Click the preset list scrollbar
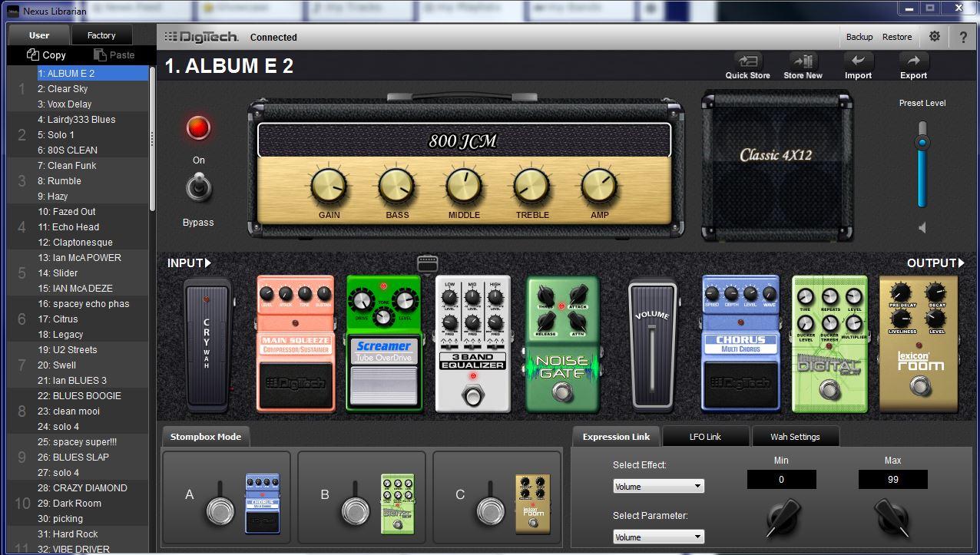This screenshot has width=980, height=555. (x=152, y=138)
